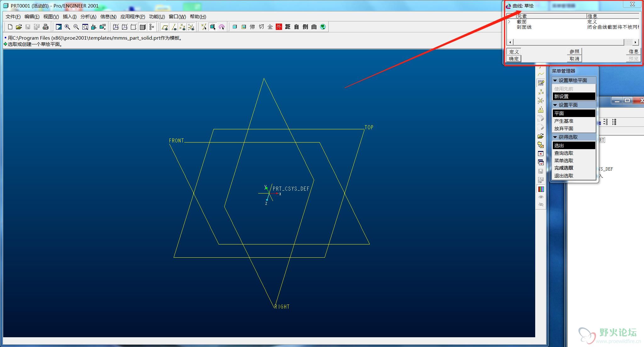The image size is (644, 347).
Task: Click the eye visibility icon in side toolbar
Action: [541, 197]
